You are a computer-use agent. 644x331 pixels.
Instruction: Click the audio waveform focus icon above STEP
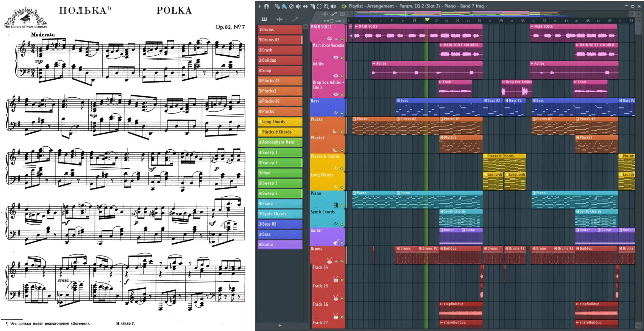(325, 14)
